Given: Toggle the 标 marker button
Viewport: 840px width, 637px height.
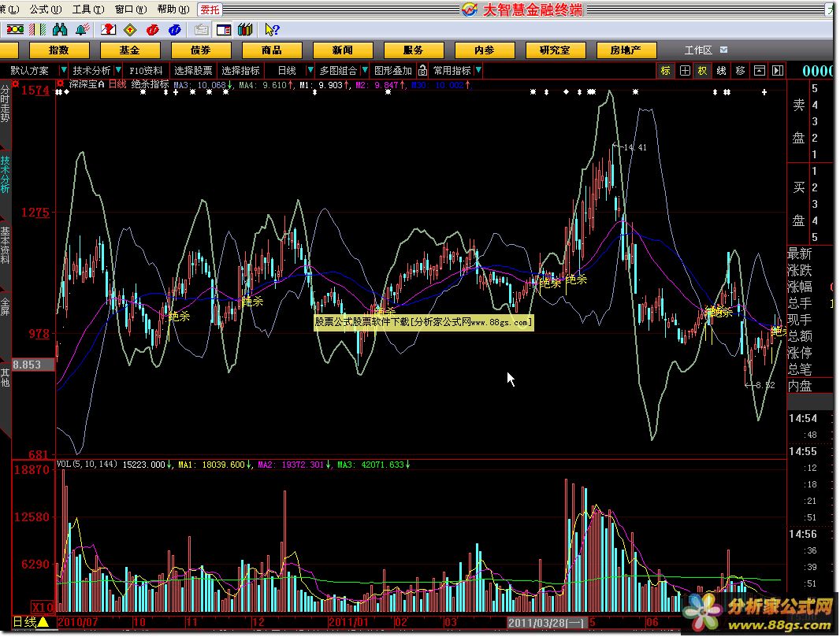Looking at the screenshot, I should point(666,70).
